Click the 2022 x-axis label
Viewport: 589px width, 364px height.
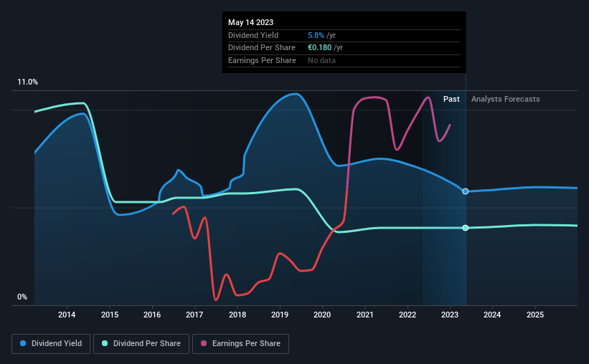click(407, 315)
